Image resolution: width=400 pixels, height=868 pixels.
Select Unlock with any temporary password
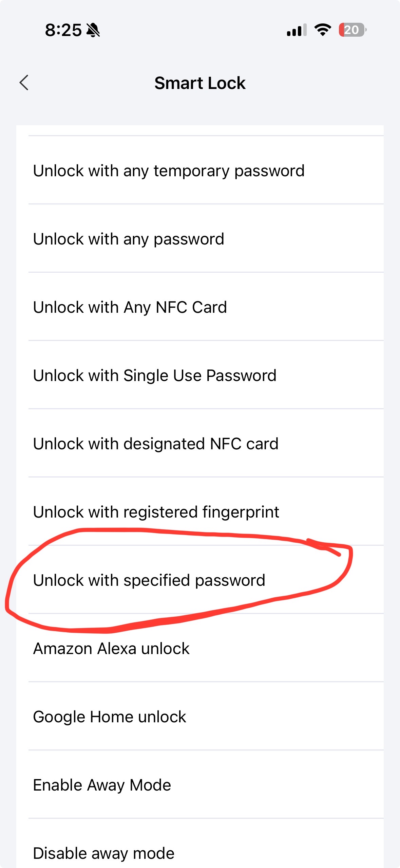pos(169,170)
